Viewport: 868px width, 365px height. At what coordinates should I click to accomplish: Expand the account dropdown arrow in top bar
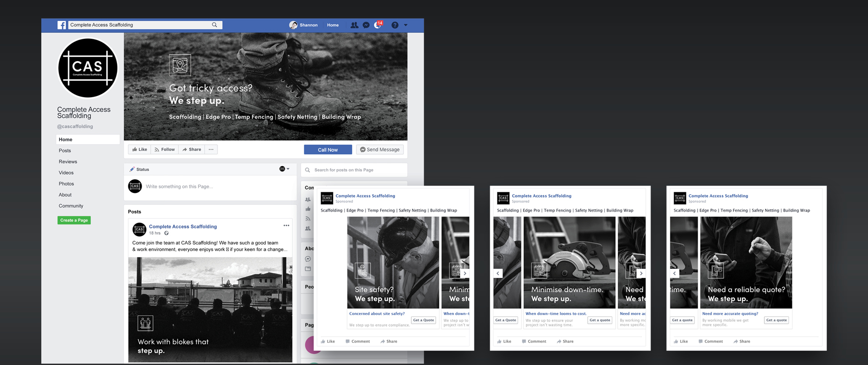coord(406,25)
